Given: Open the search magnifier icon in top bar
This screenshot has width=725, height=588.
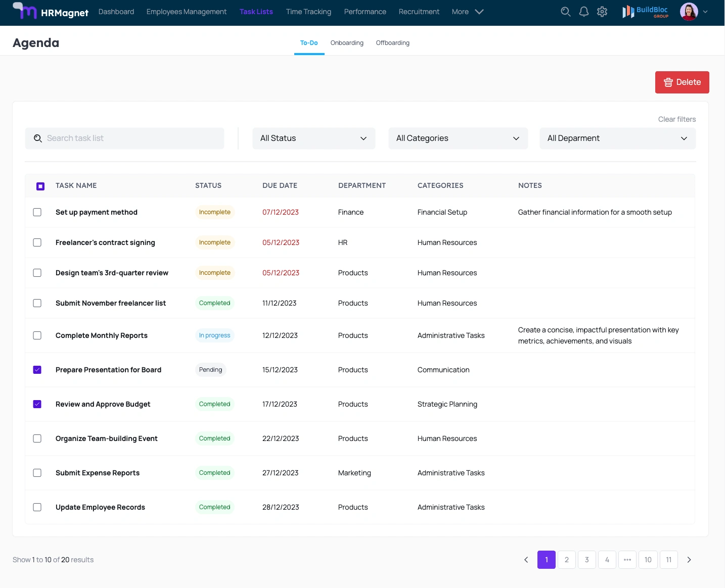Looking at the screenshot, I should coord(566,12).
